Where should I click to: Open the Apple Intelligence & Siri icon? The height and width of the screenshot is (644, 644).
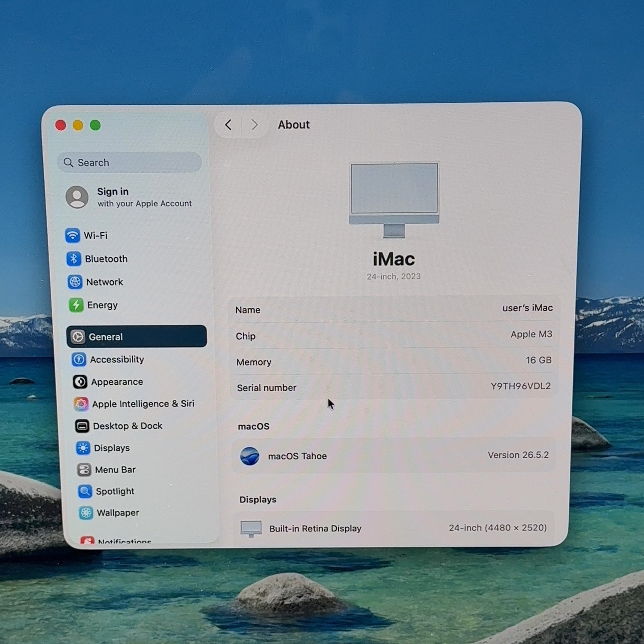pos(81,404)
